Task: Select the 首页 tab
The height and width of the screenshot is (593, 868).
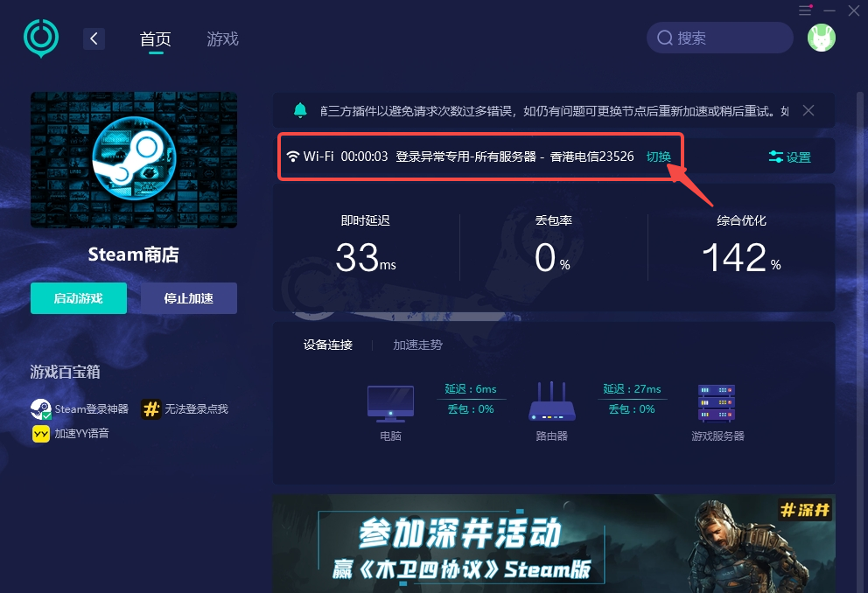Action: 156,39
